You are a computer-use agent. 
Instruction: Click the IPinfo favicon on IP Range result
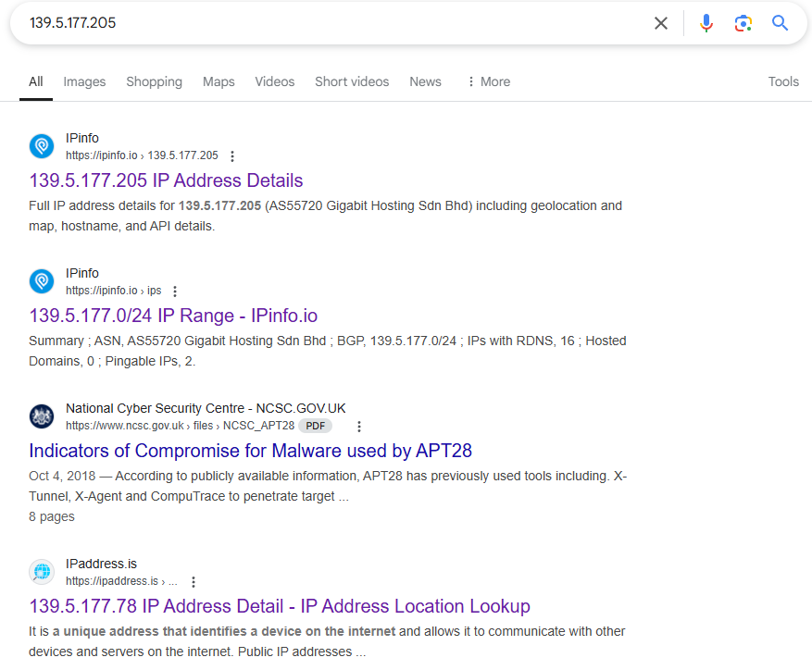(x=42, y=281)
